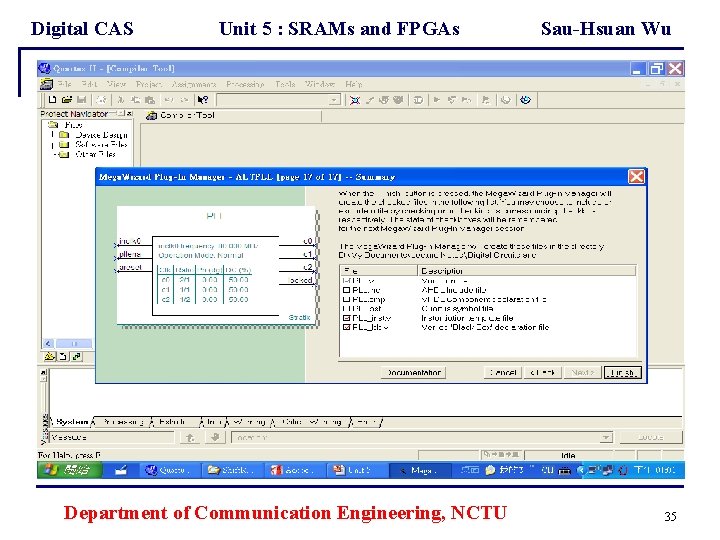720x540 pixels.
Task: Open the Help menu
Action: tap(354, 84)
